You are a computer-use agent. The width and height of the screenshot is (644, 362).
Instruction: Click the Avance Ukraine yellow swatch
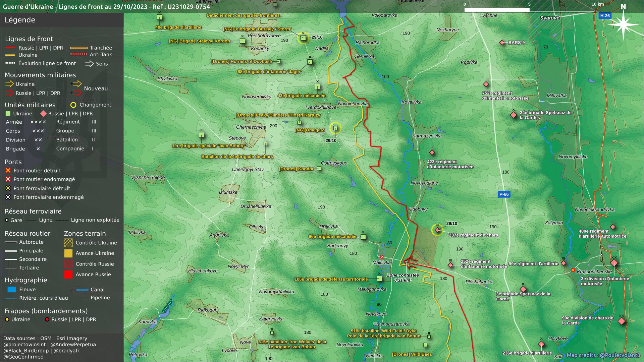[x=68, y=253]
